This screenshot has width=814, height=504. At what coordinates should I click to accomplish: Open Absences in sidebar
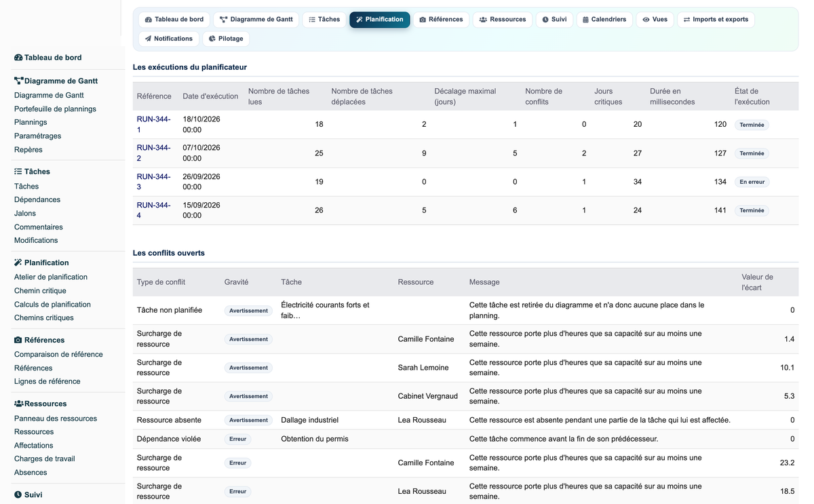coord(31,472)
